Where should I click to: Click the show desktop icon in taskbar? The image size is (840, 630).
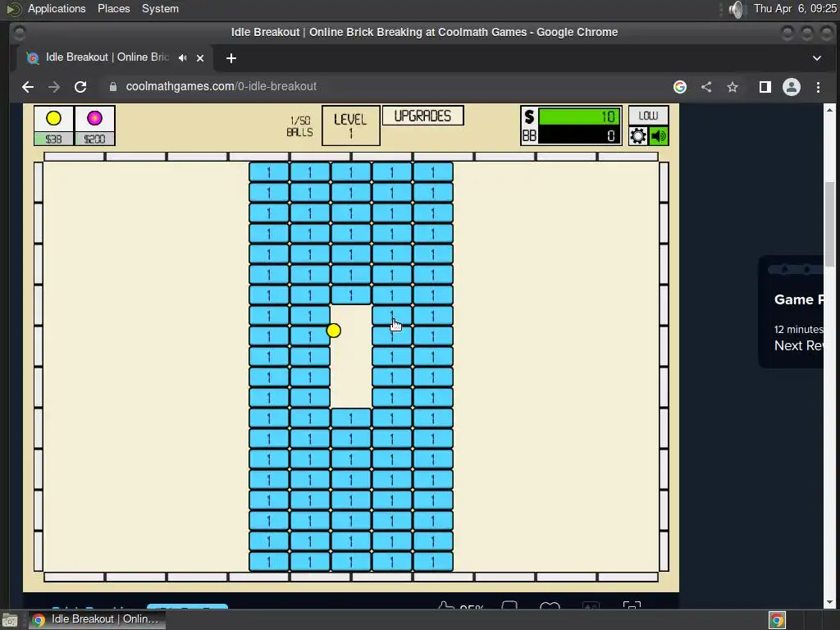tap(10, 620)
